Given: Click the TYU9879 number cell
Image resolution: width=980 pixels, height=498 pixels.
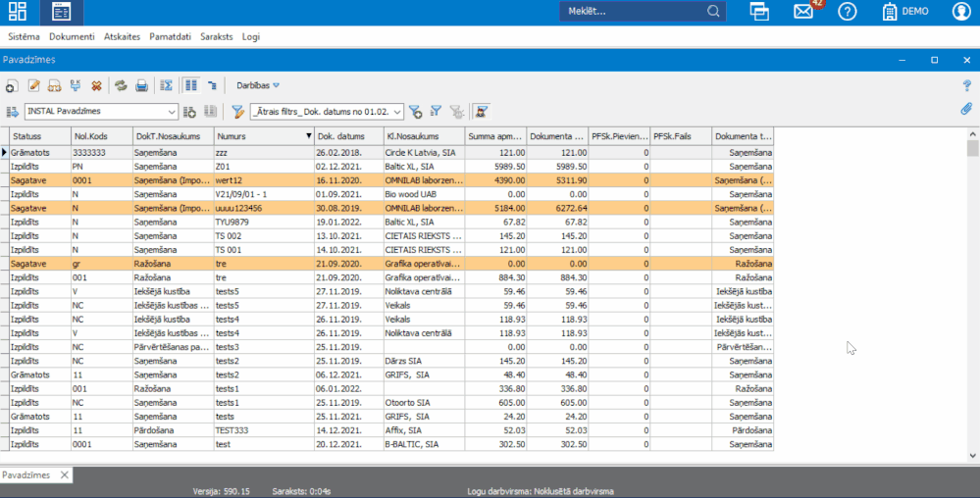Looking at the screenshot, I should 264,222.
